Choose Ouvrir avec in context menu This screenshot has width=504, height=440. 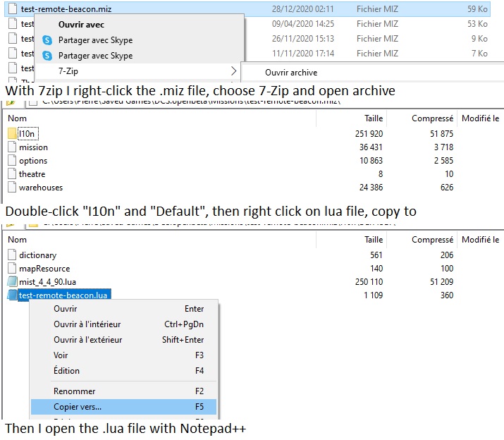[81, 25]
